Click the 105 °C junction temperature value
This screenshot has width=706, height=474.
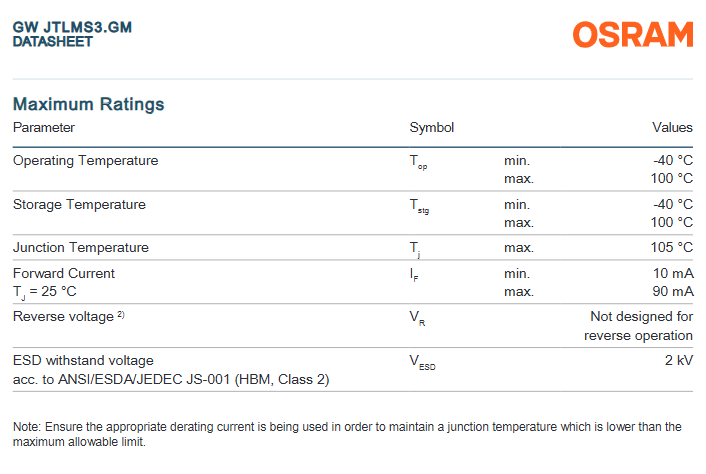pyautogui.click(x=671, y=247)
